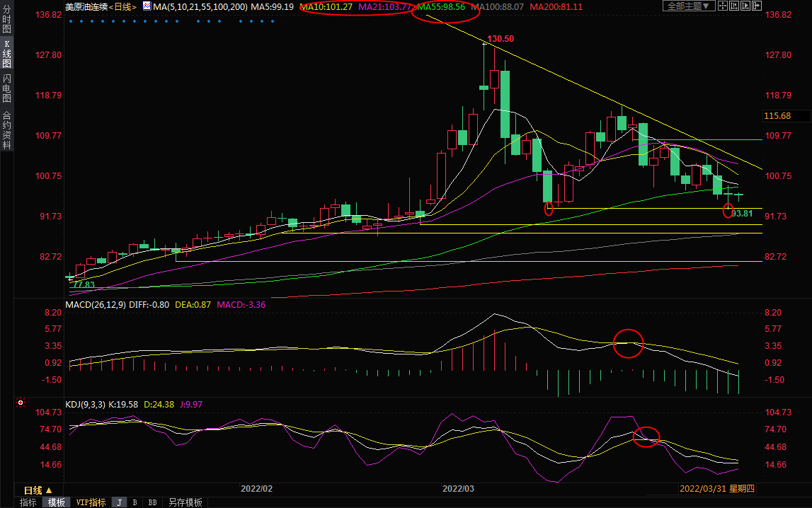The width and height of the screenshot is (812, 508).
Task: Open the 合约资料 side tab
Action: pyautogui.click(x=6, y=130)
